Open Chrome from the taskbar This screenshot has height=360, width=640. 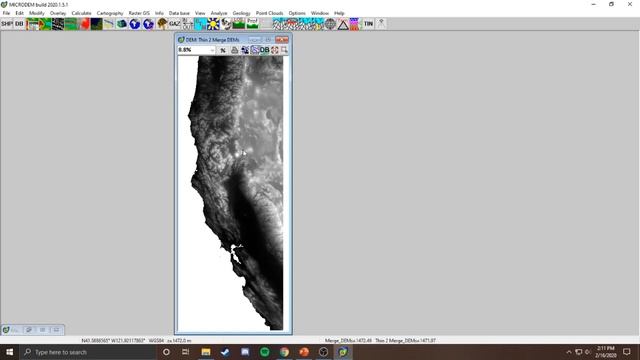(284, 352)
